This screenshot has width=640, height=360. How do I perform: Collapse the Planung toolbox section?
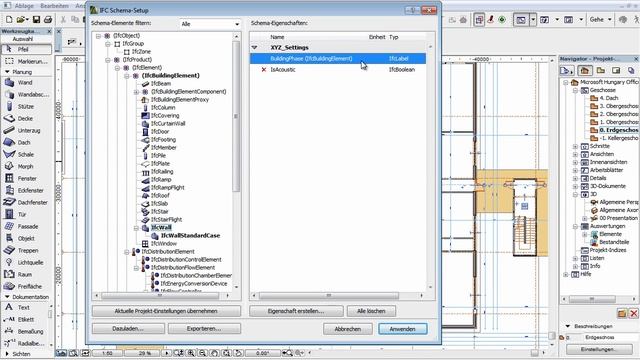coord(7,72)
